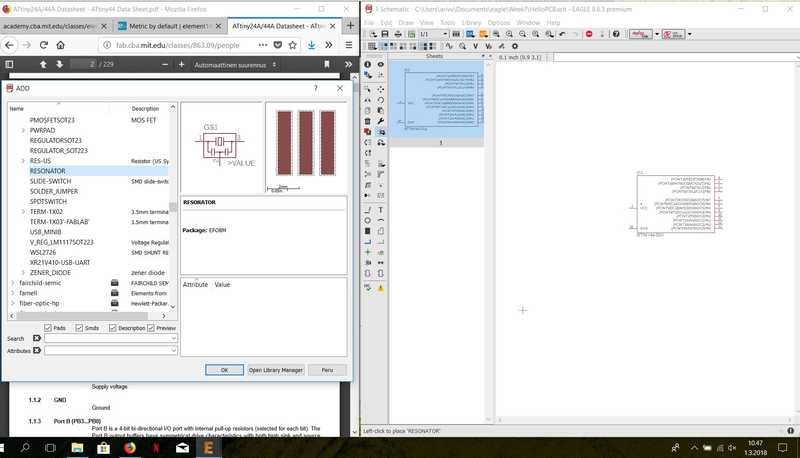Open the Search field dropdown arrow
Image resolution: width=800 pixels, height=458 pixels.
(x=173, y=338)
